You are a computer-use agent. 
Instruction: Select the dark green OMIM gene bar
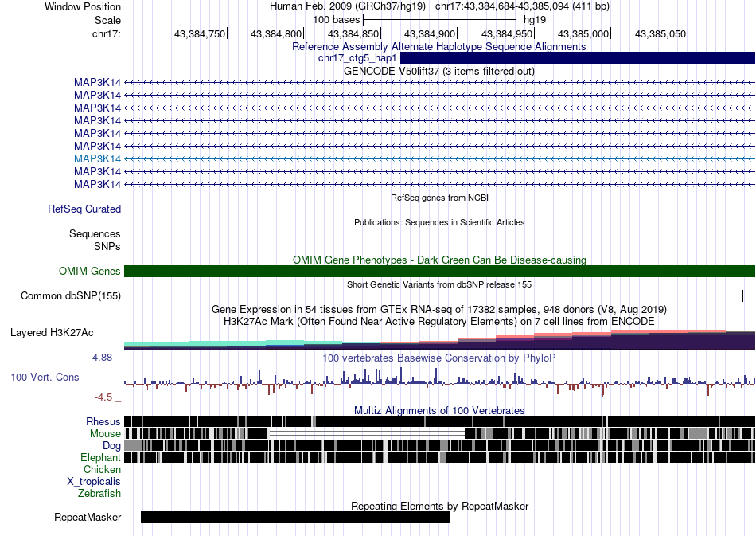[440, 271]
